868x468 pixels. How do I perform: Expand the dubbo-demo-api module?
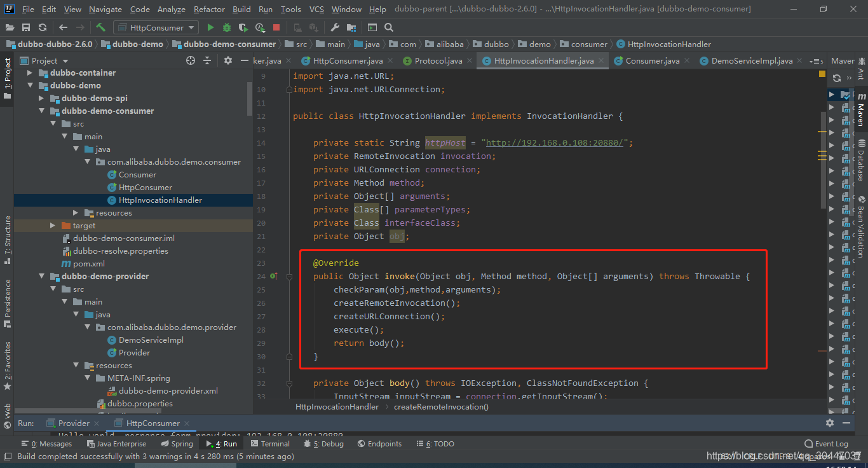(x=42, y=98)
